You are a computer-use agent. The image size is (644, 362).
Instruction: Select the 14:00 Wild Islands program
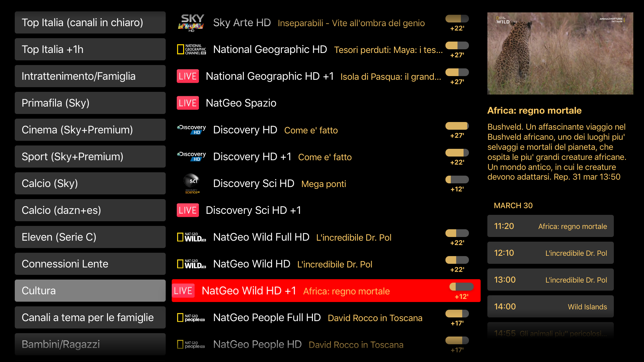pos(550,306)
